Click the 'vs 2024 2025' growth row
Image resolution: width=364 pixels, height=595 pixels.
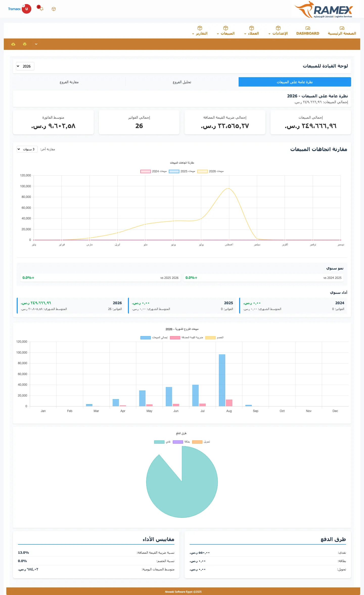point(263,278)
